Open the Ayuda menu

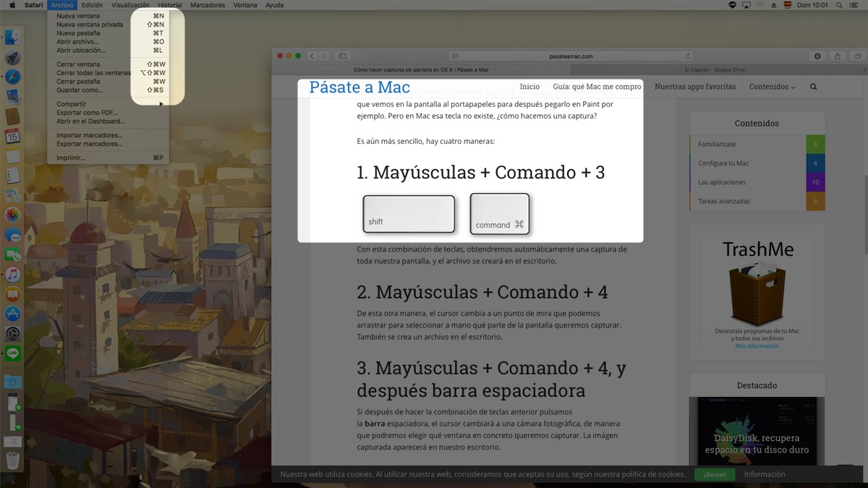tap(274, 5)
